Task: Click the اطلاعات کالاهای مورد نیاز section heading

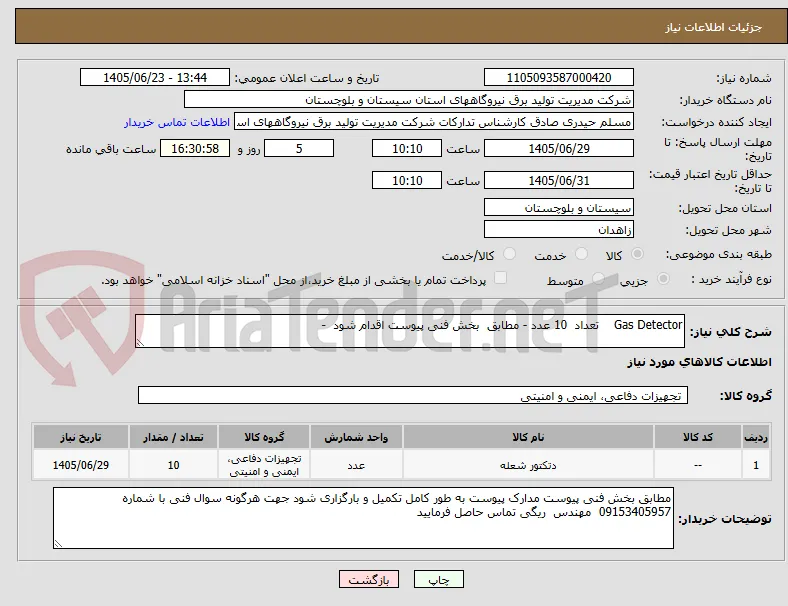Action: [x=699, y=362]
